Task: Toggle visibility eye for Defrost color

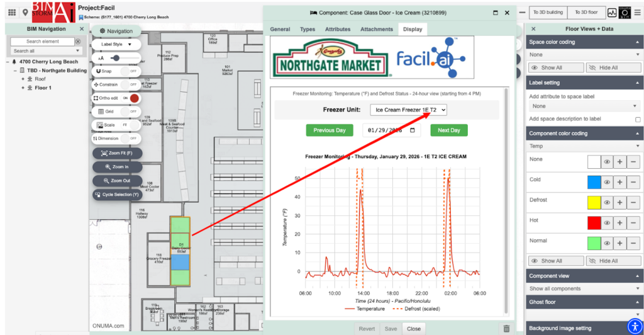Action: tap(607, 203)
